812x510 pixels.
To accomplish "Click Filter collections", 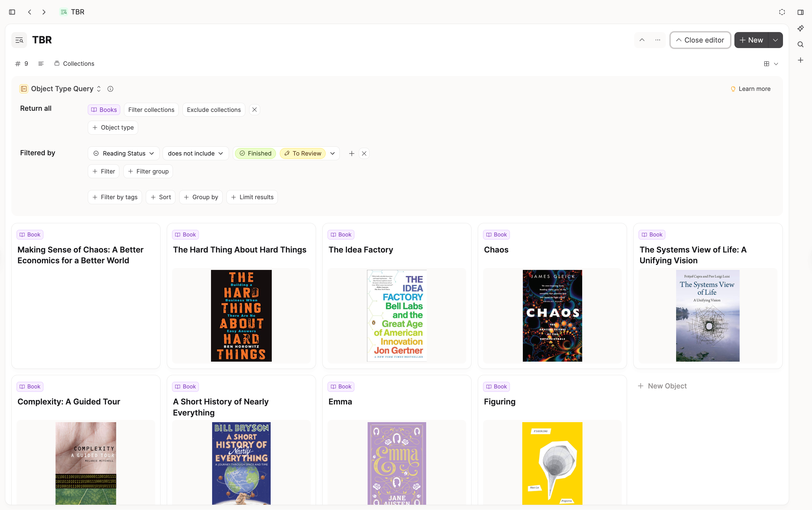I will pyautogui.click(x=151, y=110).
